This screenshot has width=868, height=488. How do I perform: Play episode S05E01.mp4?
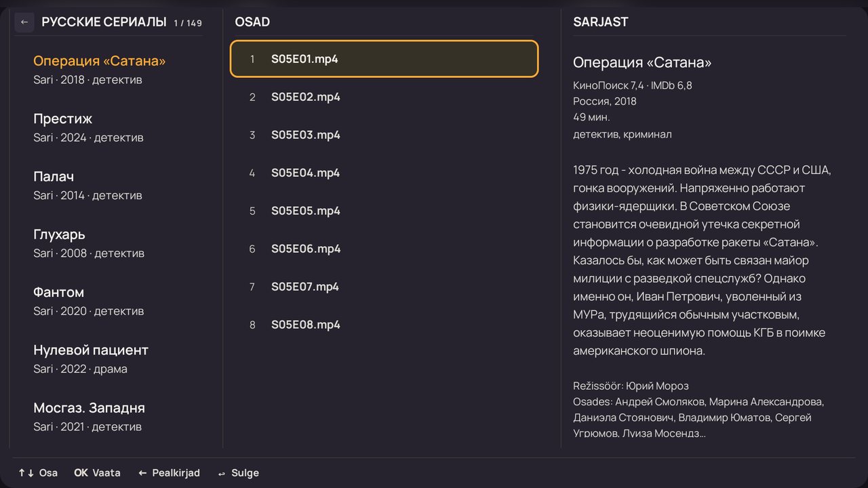[384, 59]
